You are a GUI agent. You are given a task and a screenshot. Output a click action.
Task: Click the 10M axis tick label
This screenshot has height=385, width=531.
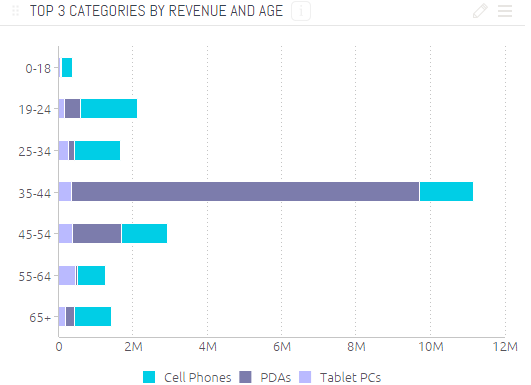coord(431,346)
